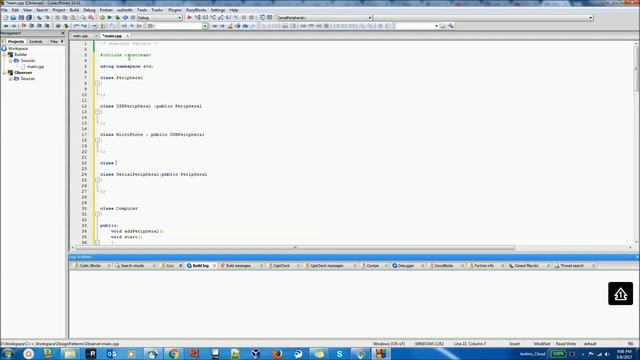Click the highlight marker icon
Screen dimensions: 640x360
point(230,26)
